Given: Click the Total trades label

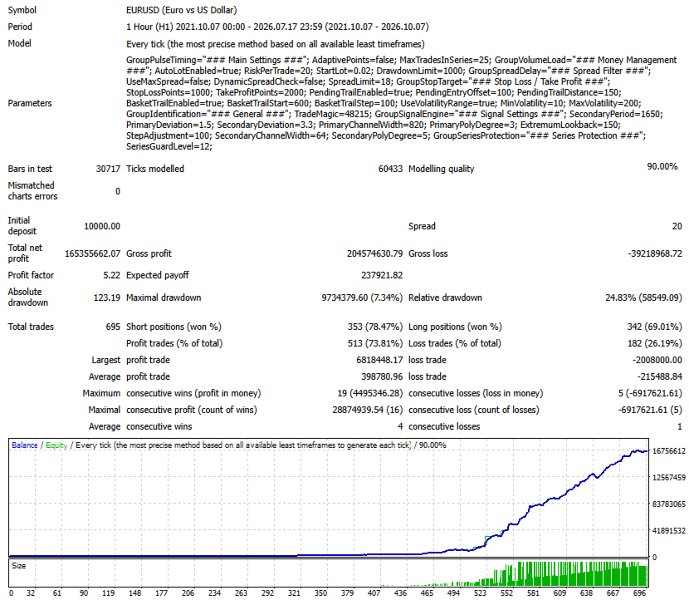Looking at the screenshot, I should (30, 327).
